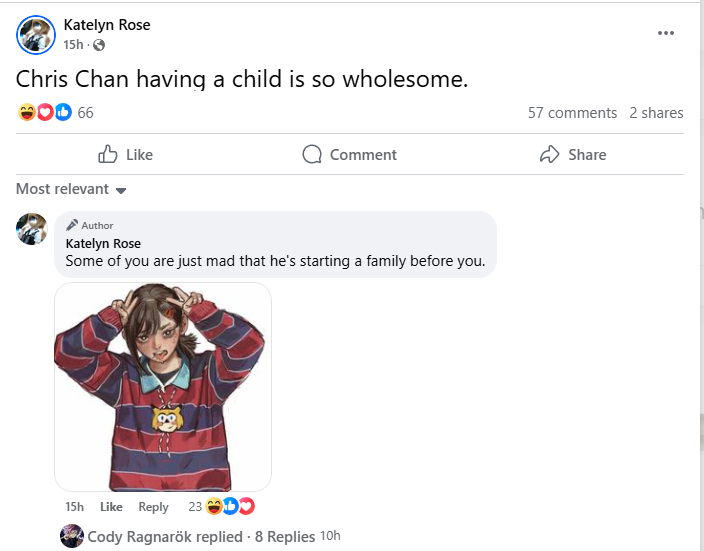Open the post options three-dots menu
Screen dimensions: 704x551
[666, 33]
